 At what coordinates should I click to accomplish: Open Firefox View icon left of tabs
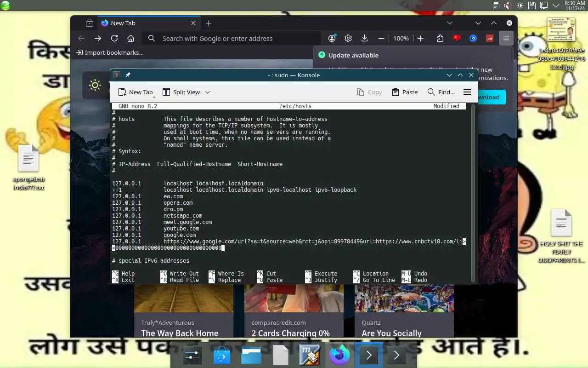click(x=90, y=23)
